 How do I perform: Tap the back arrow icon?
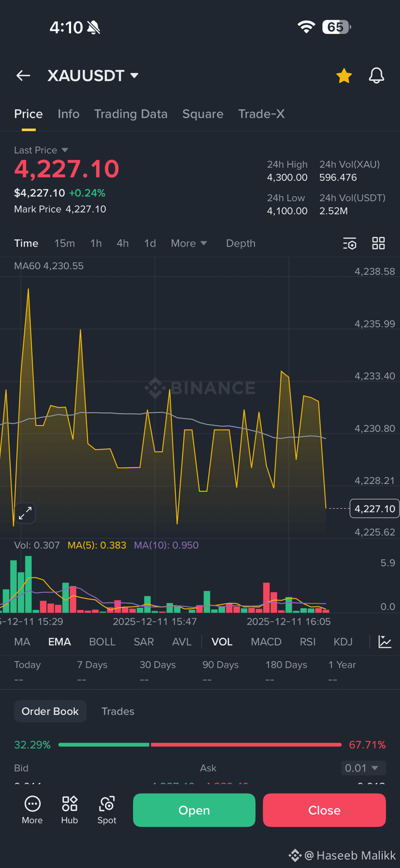[23, 75]
